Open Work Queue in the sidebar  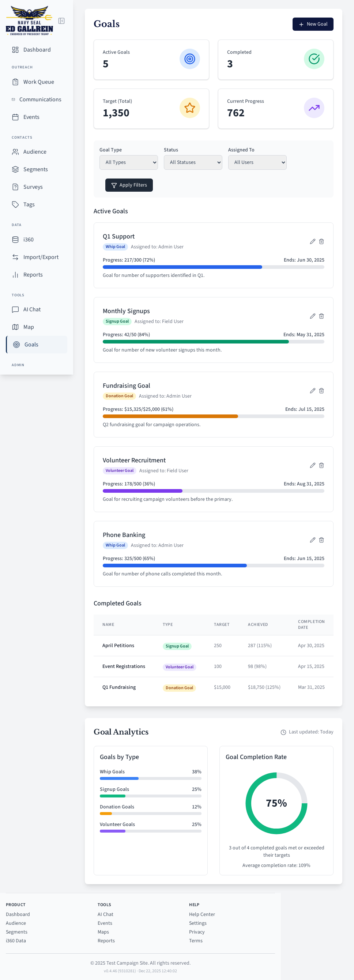click(x=38, y=82)
